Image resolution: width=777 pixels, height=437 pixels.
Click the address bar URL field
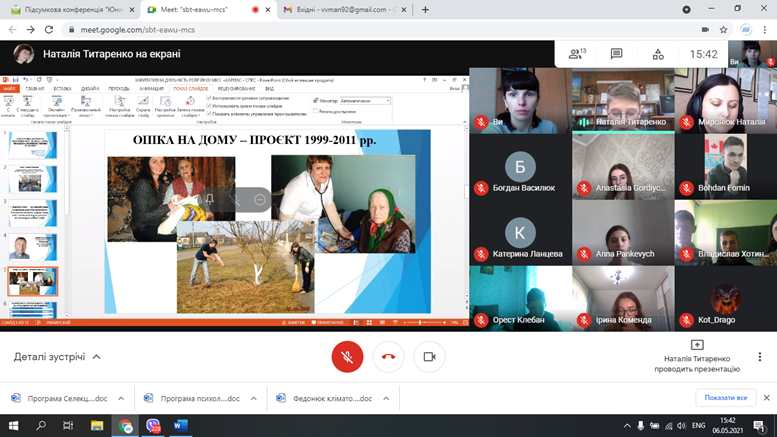click(300, 30)
